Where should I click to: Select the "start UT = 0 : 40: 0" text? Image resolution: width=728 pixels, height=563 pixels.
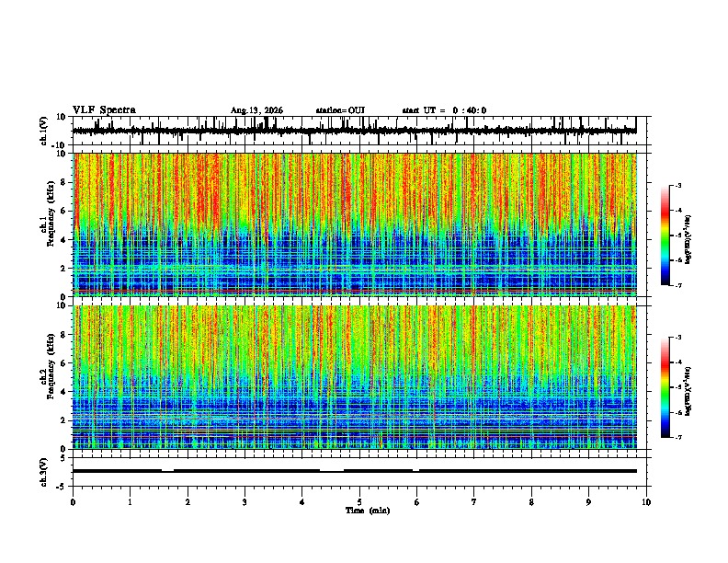444,110
